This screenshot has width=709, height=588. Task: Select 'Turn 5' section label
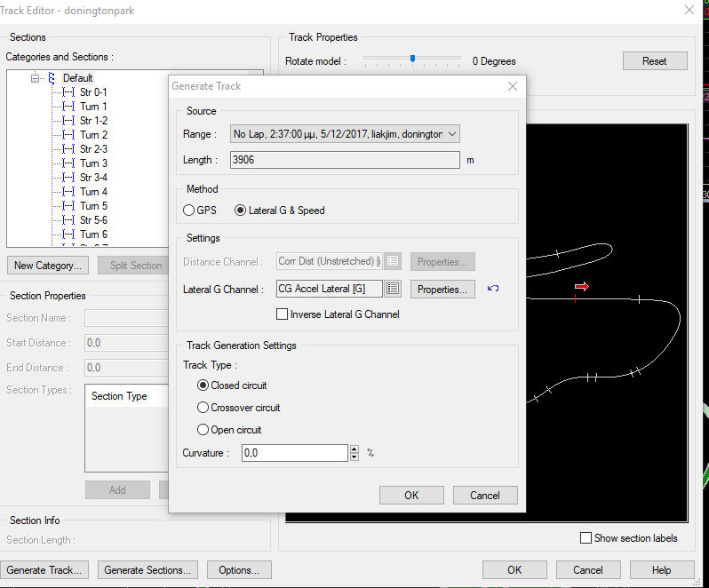pos(93,206)
